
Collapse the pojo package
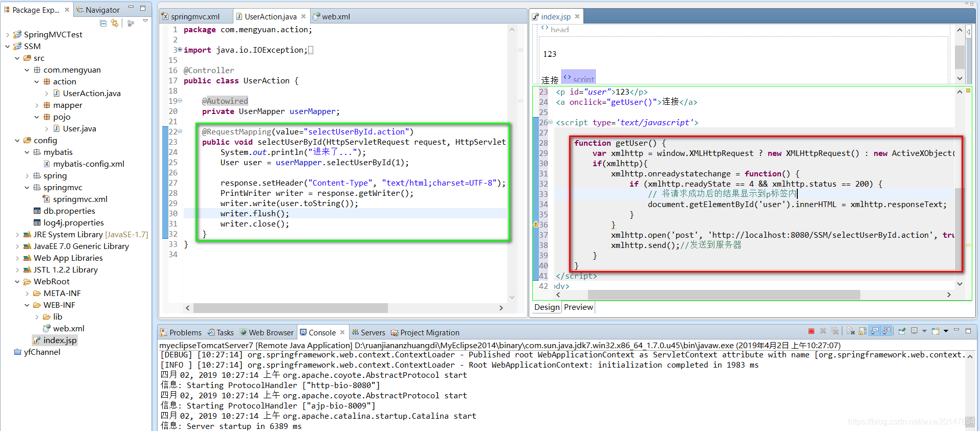(36, 117)
